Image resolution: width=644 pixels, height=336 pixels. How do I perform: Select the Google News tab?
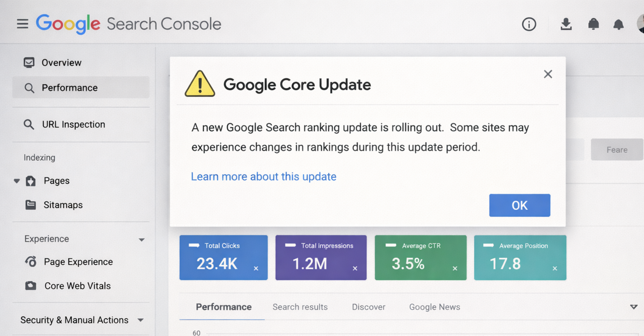click(x=434, y=307)
